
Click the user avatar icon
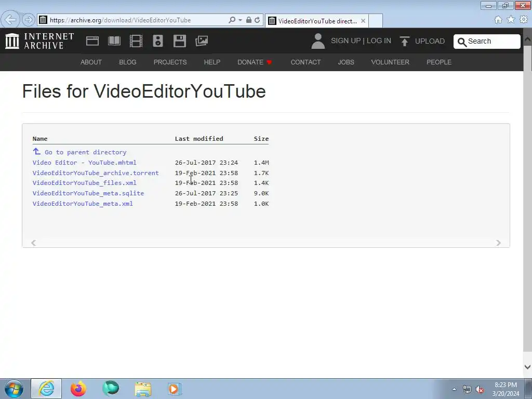318,41
